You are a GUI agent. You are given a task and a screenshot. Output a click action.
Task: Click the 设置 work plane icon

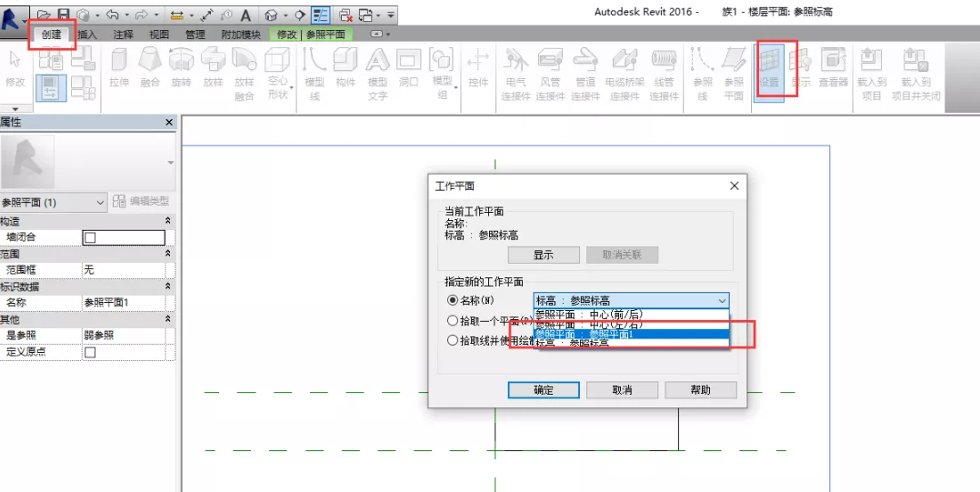click(x=770, y=66)
